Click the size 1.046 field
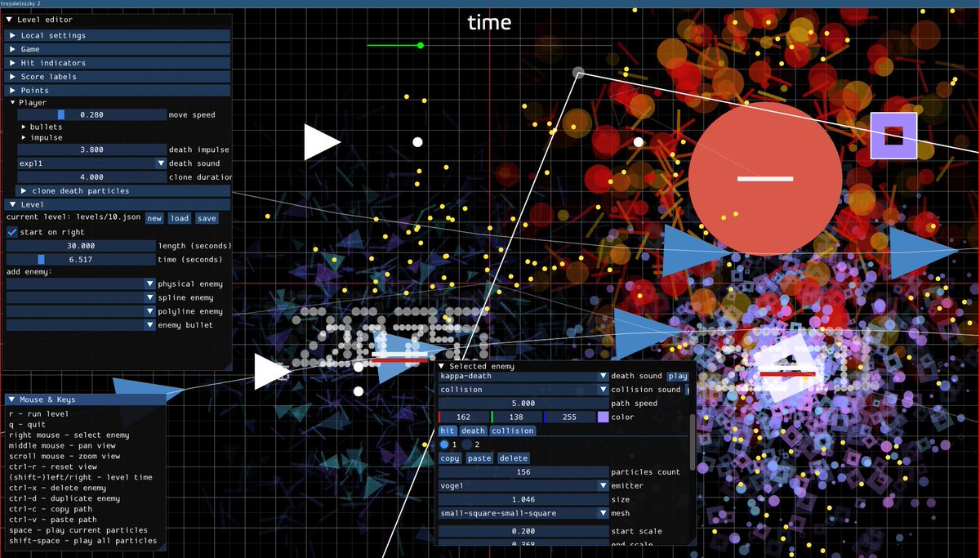The image size is (980, 558). tap(523, 499)
